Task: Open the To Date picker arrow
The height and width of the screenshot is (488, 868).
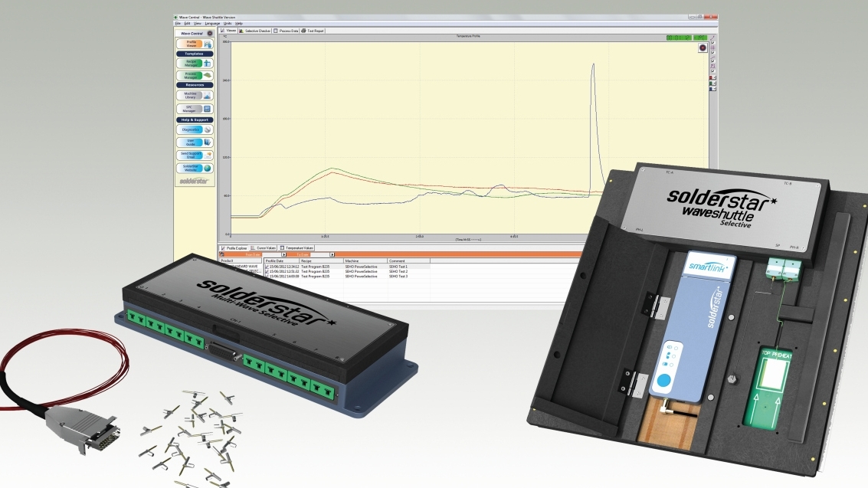Action: tap(332, 254)
